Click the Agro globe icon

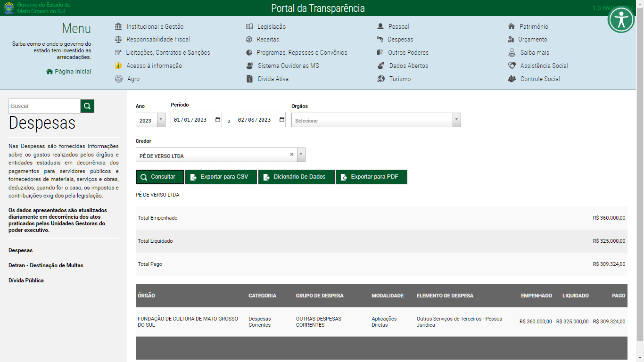point(119,79)
